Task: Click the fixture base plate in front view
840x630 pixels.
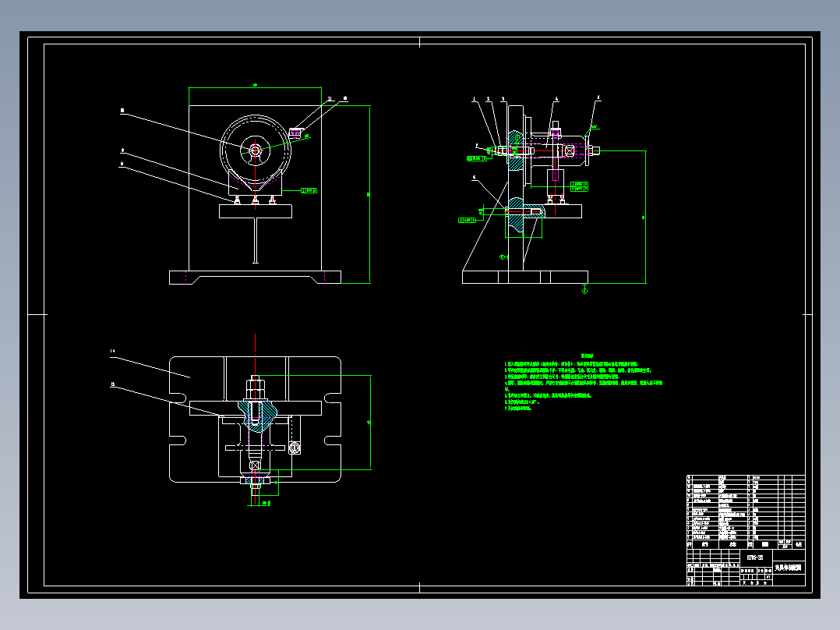Action: tap(255, 278)
